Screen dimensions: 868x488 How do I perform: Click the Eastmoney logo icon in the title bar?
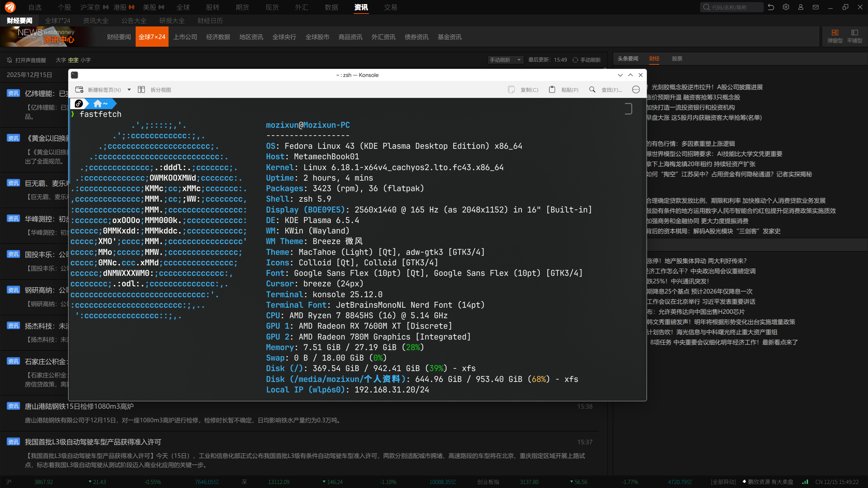tap(10, 7)
